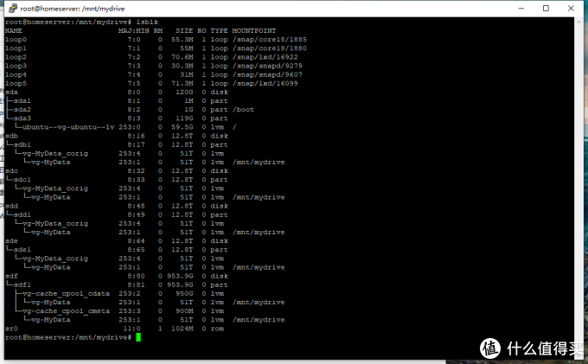This screenshot has height=364, width=588.
Task: Click the sda disk name
Action: coord(11,93)
